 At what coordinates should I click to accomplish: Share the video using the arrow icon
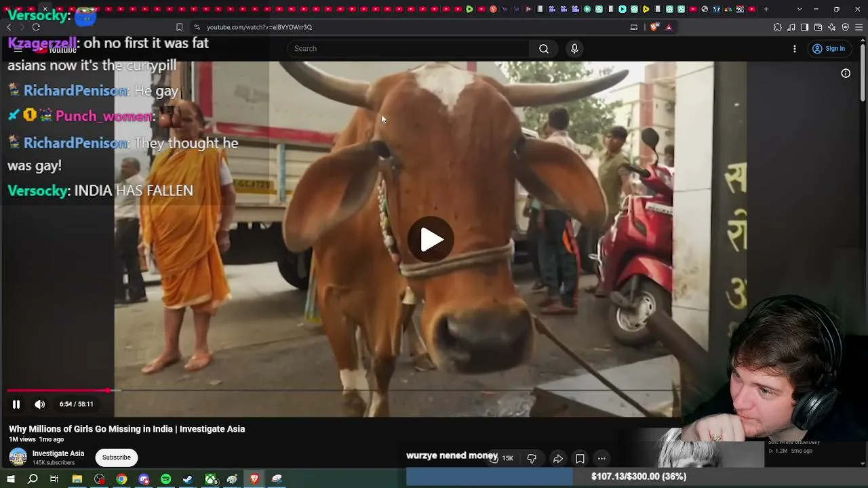557,459
